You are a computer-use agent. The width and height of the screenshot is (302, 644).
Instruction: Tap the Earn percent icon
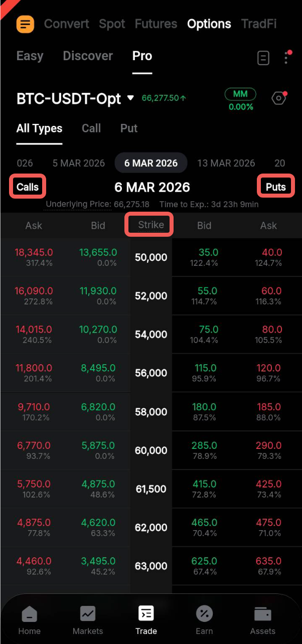(x=204, y=620)
